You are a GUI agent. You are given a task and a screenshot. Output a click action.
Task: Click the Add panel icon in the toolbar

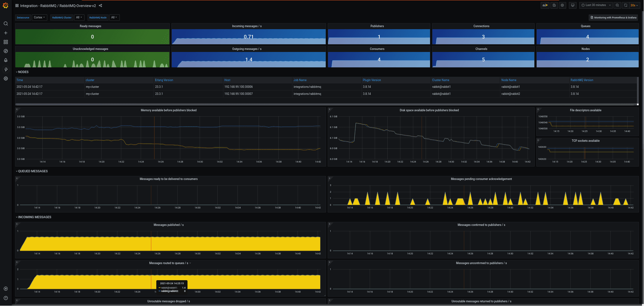545,5
